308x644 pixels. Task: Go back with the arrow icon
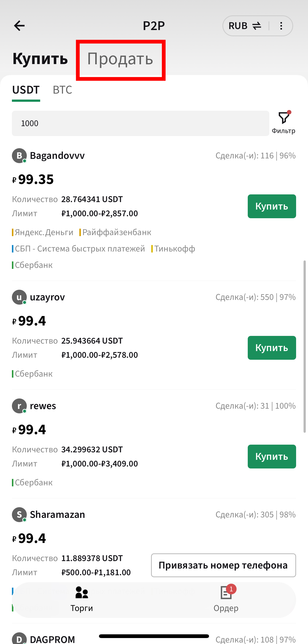pyautogui.click(x=19, y=26)
